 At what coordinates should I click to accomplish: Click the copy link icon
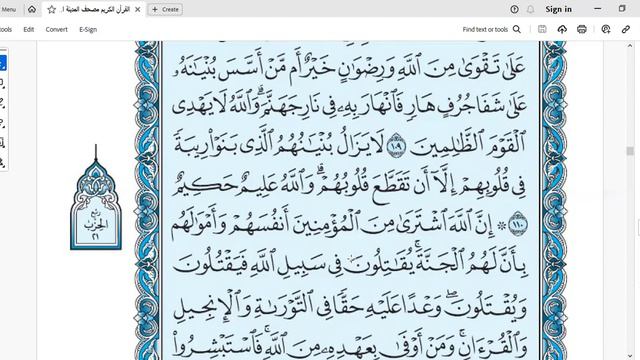[626, 29]
